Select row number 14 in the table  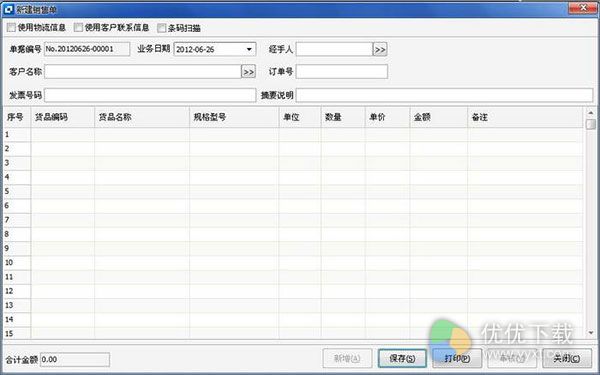[x=17, y=320]
